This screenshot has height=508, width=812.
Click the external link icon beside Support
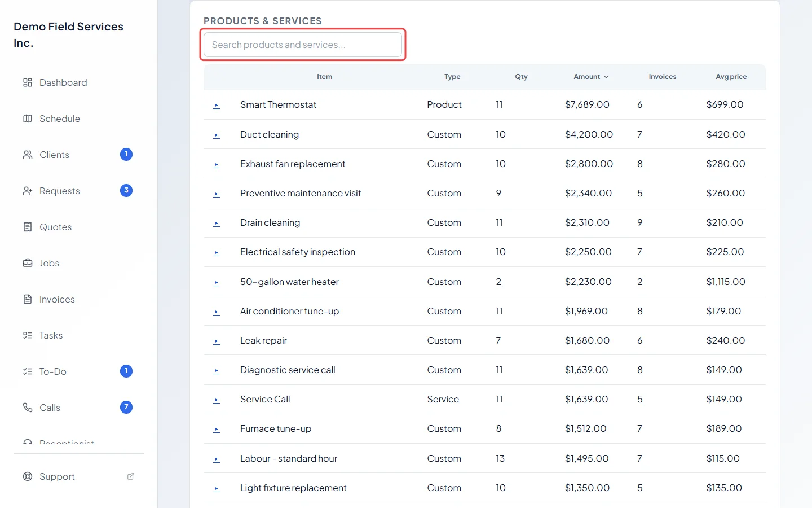tap(131, 476)
